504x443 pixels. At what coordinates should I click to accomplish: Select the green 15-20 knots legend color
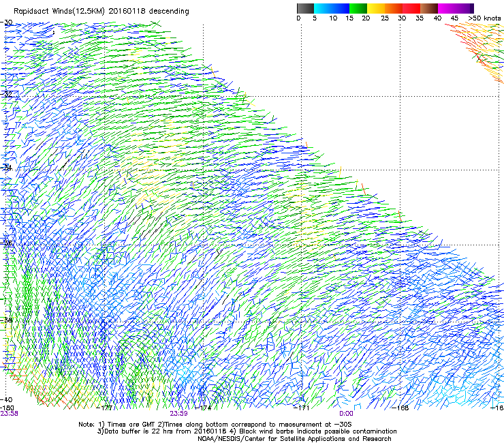point(358,8)
